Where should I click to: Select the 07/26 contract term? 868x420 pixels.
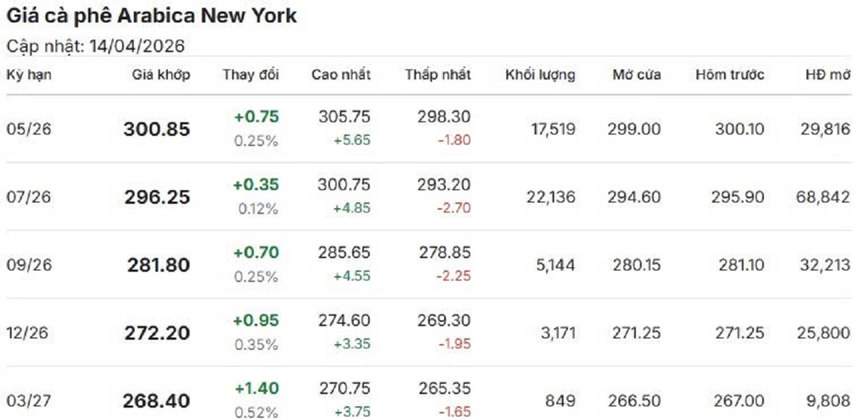click(29, 197)
